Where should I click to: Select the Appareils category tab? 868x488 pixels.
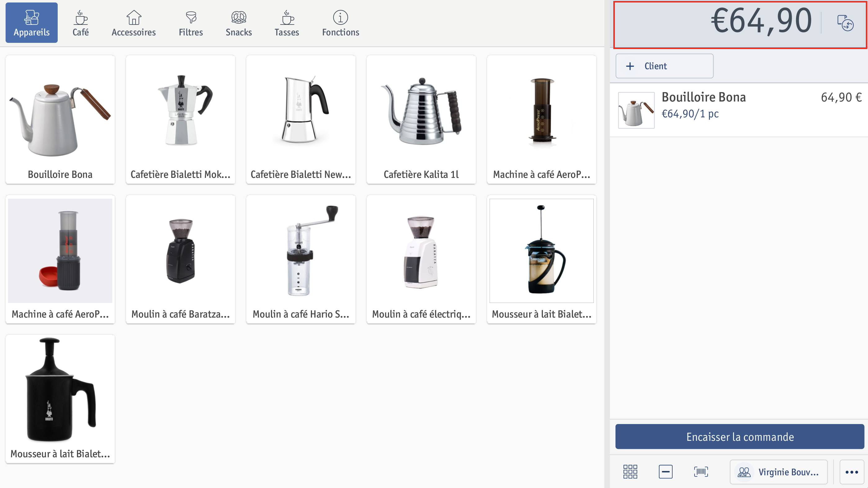click(x=31, y=23)
